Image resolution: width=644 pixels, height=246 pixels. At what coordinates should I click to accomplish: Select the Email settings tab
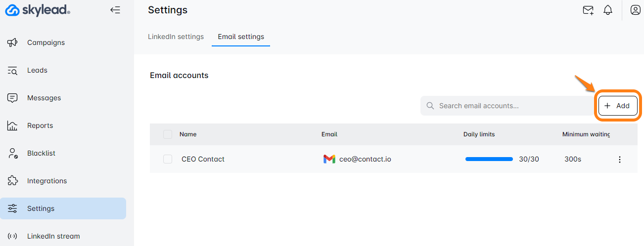241,37
